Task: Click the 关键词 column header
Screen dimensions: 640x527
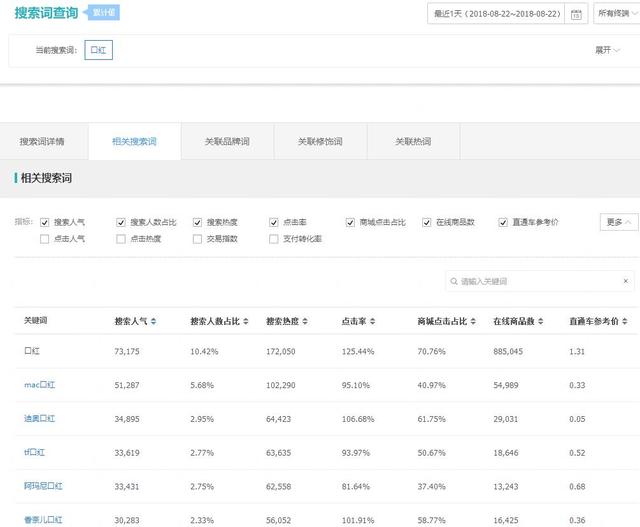Action: [36, 320]
